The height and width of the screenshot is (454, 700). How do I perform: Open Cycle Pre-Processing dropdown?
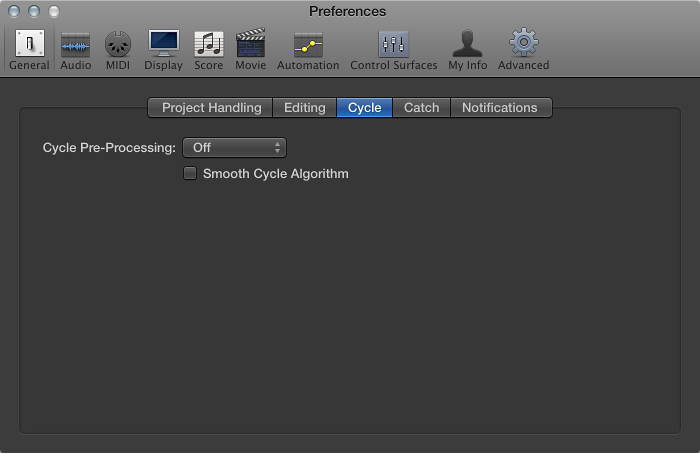pos(234,148)
